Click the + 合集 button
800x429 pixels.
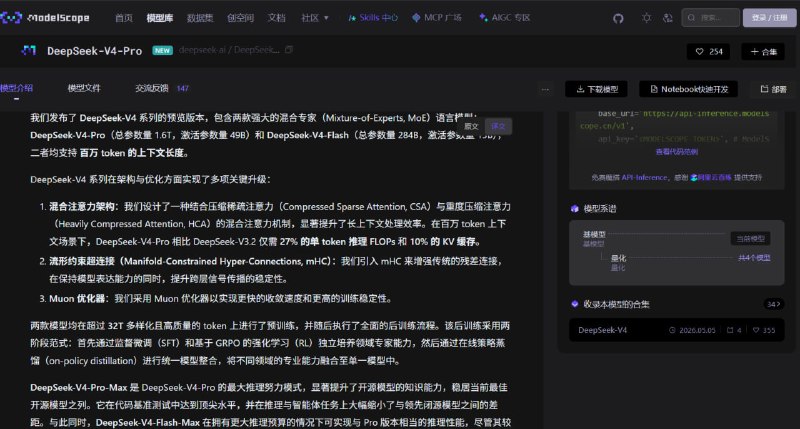[x=763, y=52]
